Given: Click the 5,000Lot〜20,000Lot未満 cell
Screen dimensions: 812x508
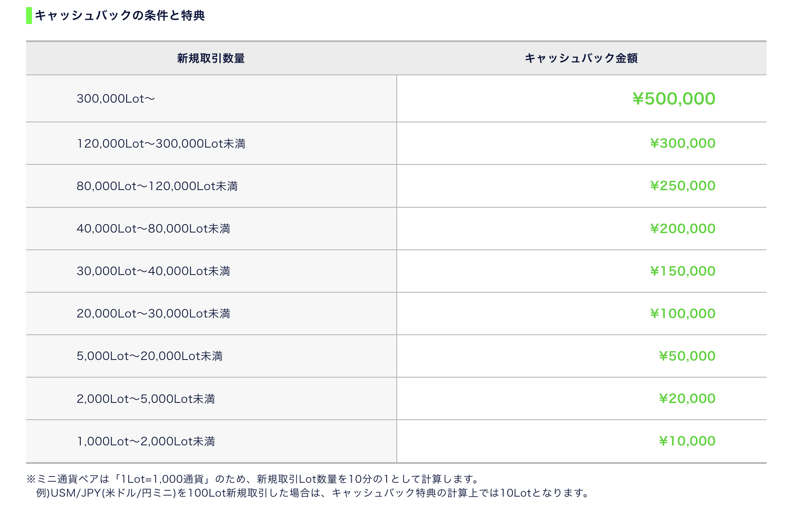Looking at the screenshot, I should click(x=149, y=356).
